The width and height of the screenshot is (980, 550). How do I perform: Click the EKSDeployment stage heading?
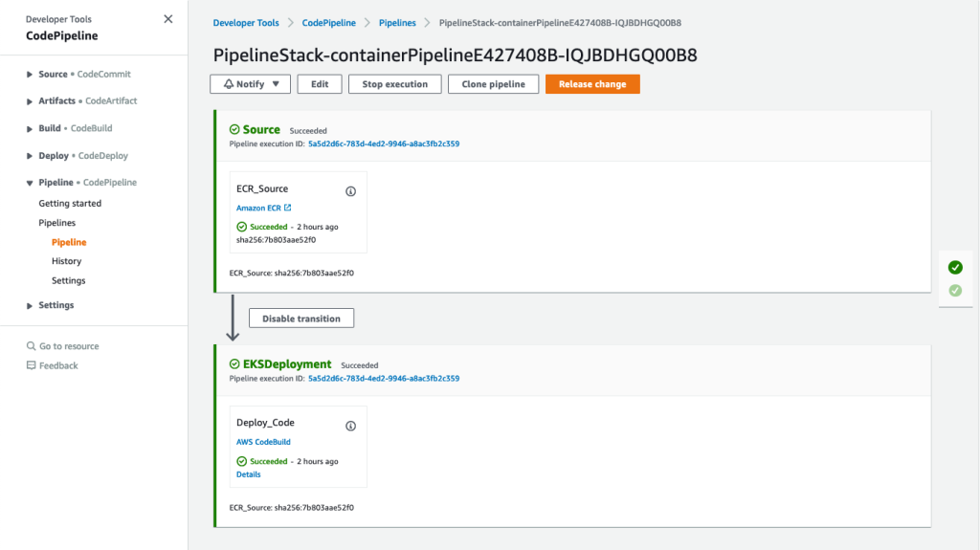coord(287,363)
